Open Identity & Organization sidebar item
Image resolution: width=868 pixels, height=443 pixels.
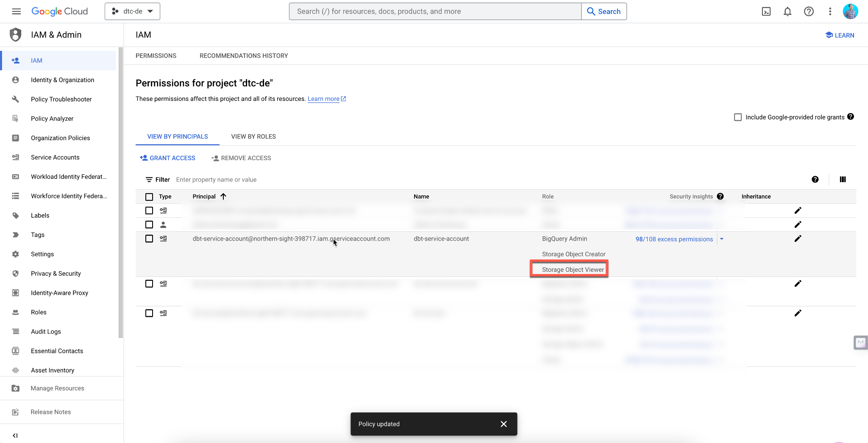tap(58, 80)
